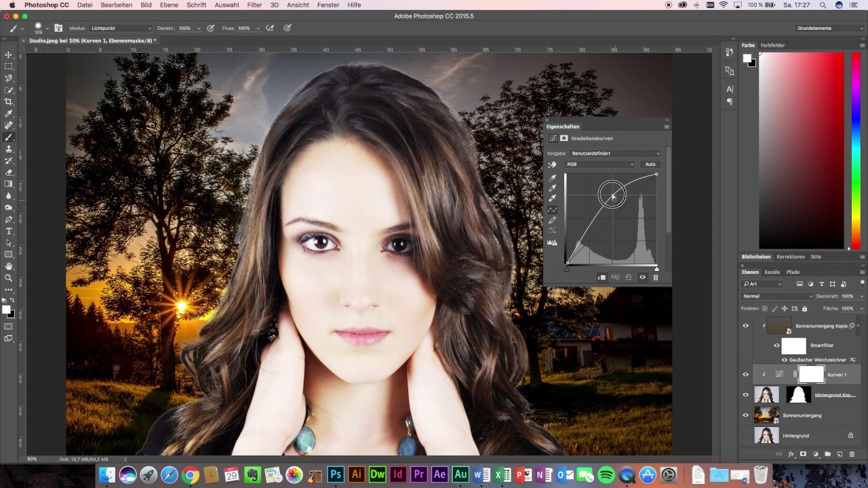Image resolution: width=868 pixels, height=488 pixels.
Task: Open the Deckkraft opacity dropdown in layers
Action: coord(861,296)
